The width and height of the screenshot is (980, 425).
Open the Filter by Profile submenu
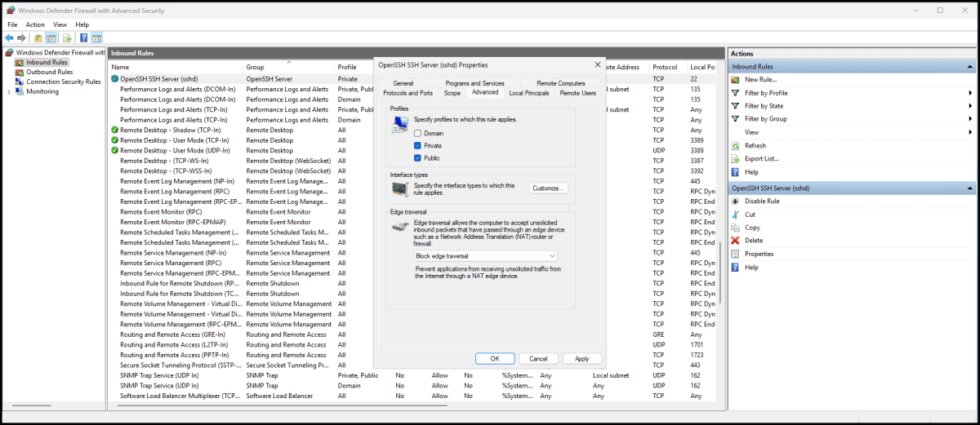pyautogui.click(x=852, y=93)
